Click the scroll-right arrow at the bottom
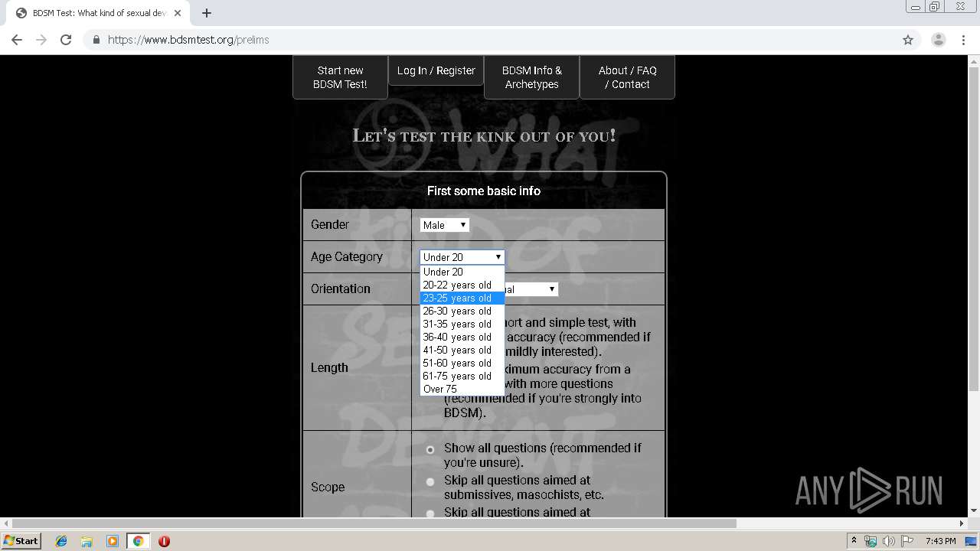The width and height of the screenshot is (980, 551). pos(962,523)
